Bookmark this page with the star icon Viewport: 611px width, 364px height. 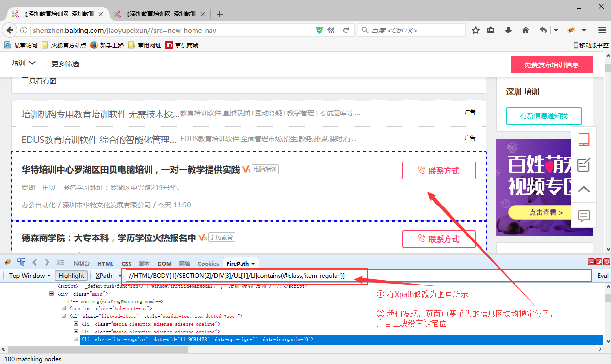476,30
